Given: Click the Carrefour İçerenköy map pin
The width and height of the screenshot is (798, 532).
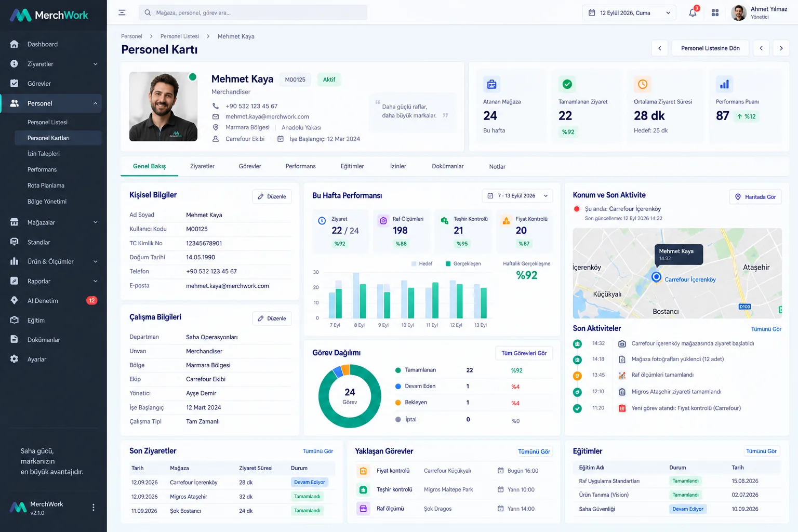Looking at the screenshot, I should 656,277.
